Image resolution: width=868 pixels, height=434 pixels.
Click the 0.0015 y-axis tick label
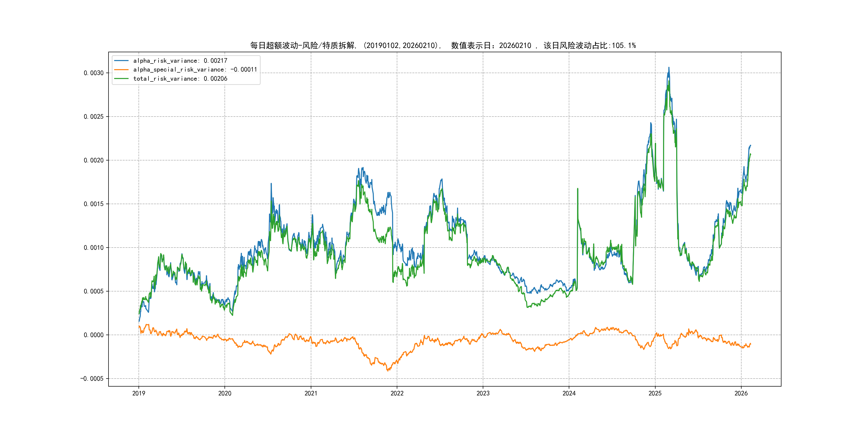click(93, 204)
